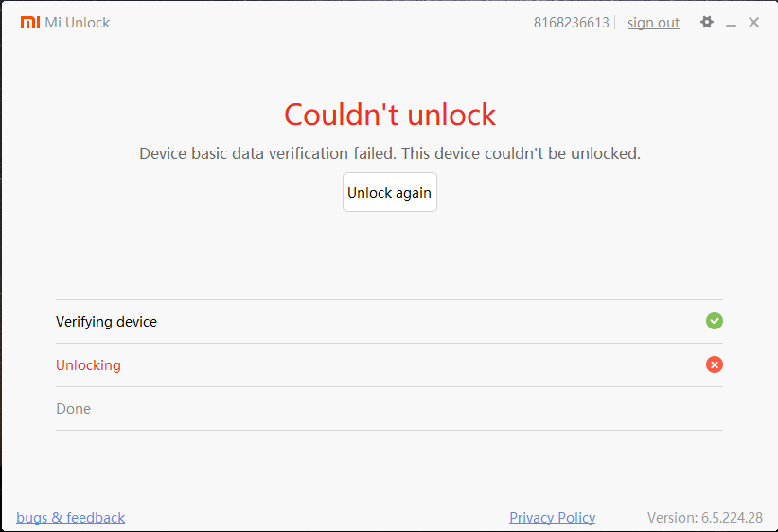Image resolution: width=778 pixels, height=532 pixels.
Task: Click the Unlock again button
Action: pos(390,192)
